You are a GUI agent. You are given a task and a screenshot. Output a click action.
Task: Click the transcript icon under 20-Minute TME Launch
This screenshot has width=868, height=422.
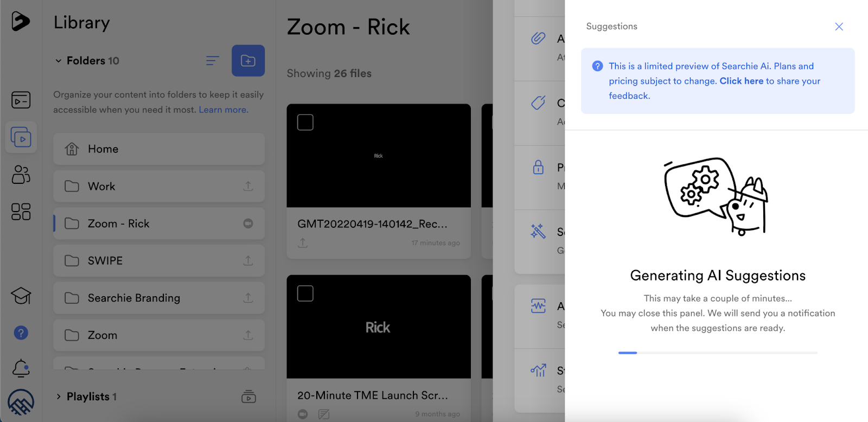tap(324, 414)
